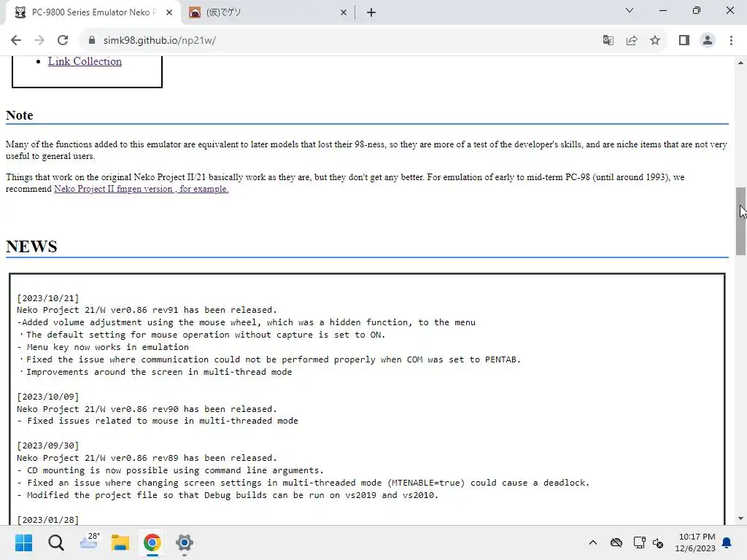Switch to PC-9800 Series Emulator Neko tab
The width and height of the screenshot is (747, 560).
93,12
